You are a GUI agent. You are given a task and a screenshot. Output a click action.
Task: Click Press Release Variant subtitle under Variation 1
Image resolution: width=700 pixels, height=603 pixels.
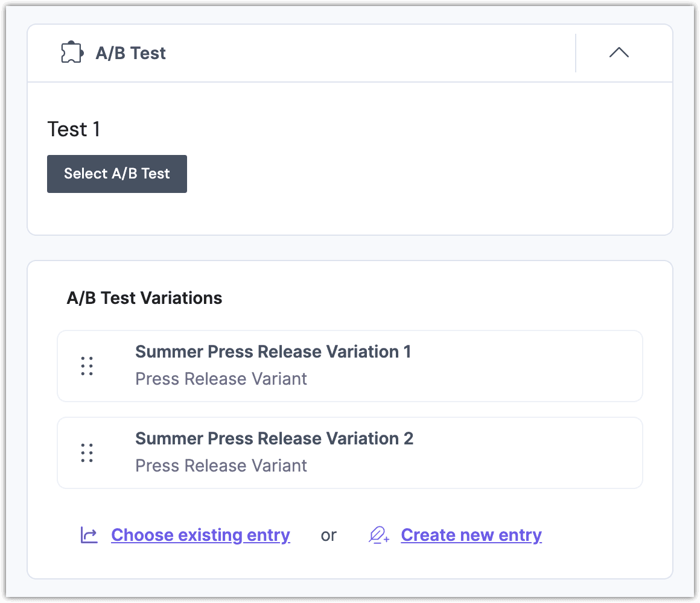click(221, 379)
